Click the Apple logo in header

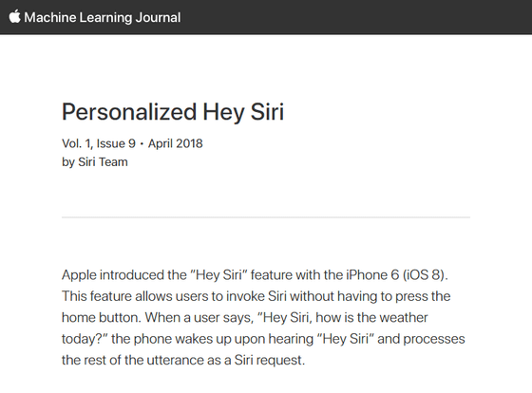click(x=14, y=16)
